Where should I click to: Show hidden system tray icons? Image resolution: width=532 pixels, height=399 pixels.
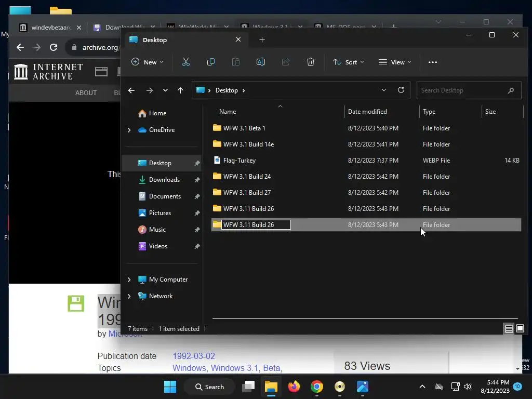[422, 387]
